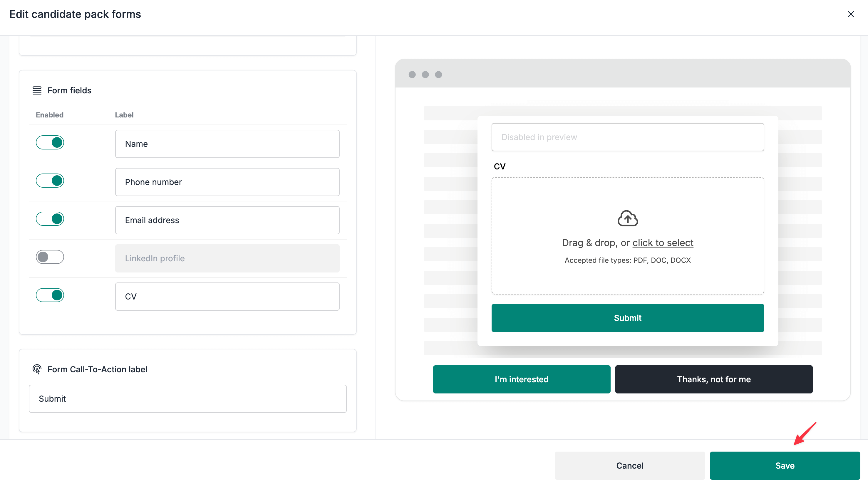Edit the Email address label text

(x=227, y=220)
